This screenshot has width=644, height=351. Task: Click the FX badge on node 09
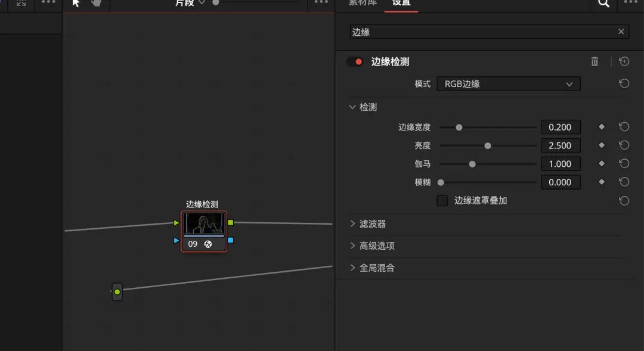point(208,244)
